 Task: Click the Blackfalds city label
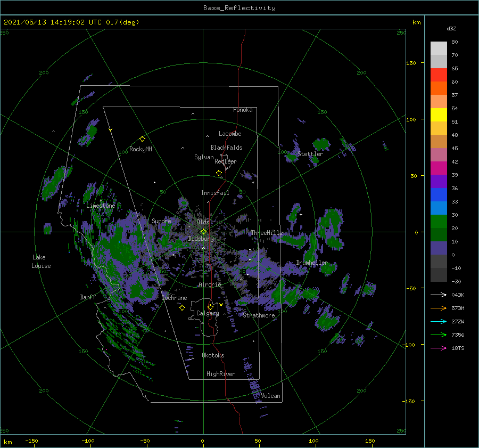click(226, 148)
